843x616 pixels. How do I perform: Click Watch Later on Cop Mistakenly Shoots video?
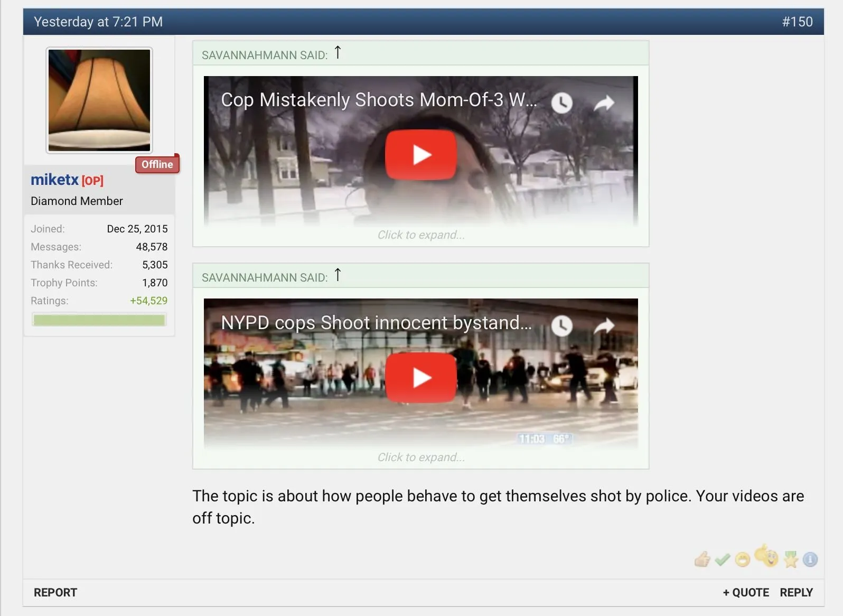(562, 102)
